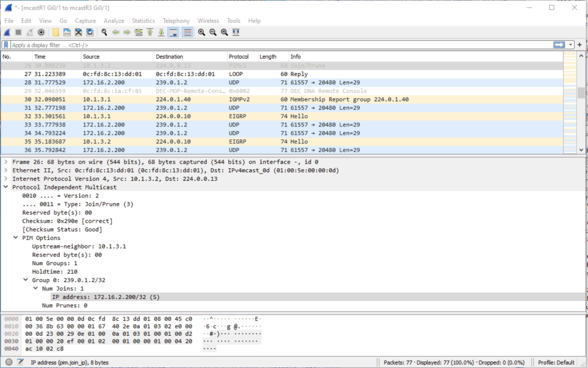Open the Telephony menu

pyautogui.click(x=176, y=21)
